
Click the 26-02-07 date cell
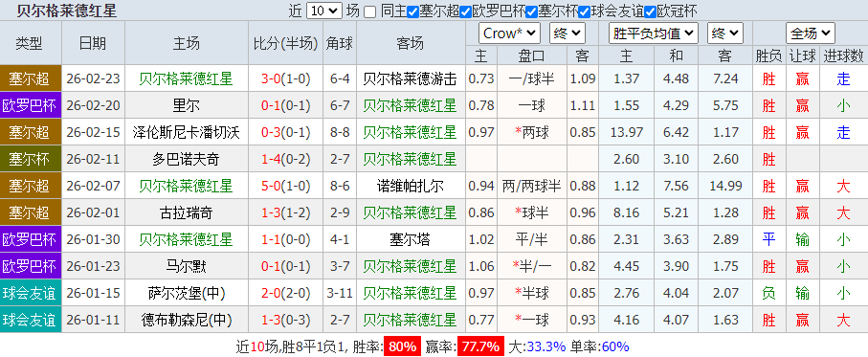pyautogui.click(x=93, y=186)
